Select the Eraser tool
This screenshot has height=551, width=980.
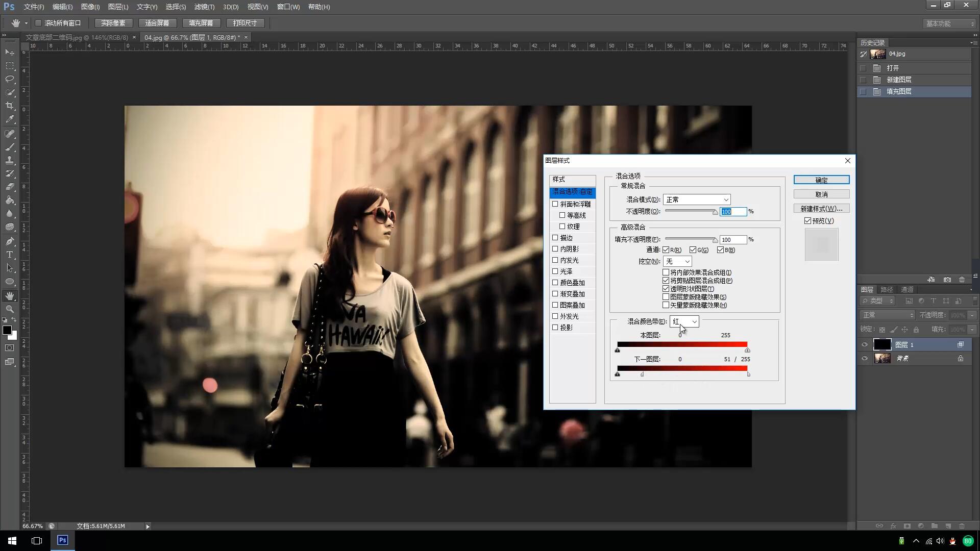[x=10, y=187]
